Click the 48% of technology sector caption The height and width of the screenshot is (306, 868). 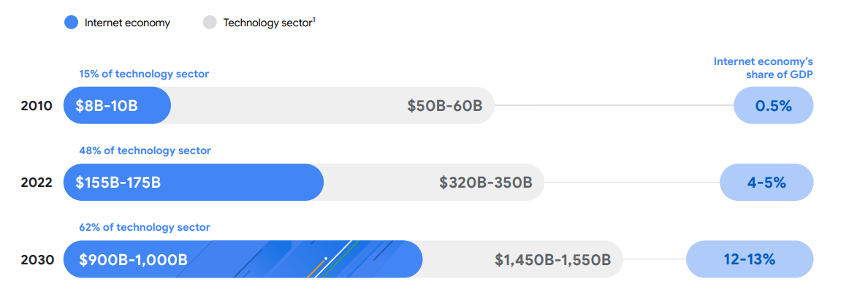(145, 150)
